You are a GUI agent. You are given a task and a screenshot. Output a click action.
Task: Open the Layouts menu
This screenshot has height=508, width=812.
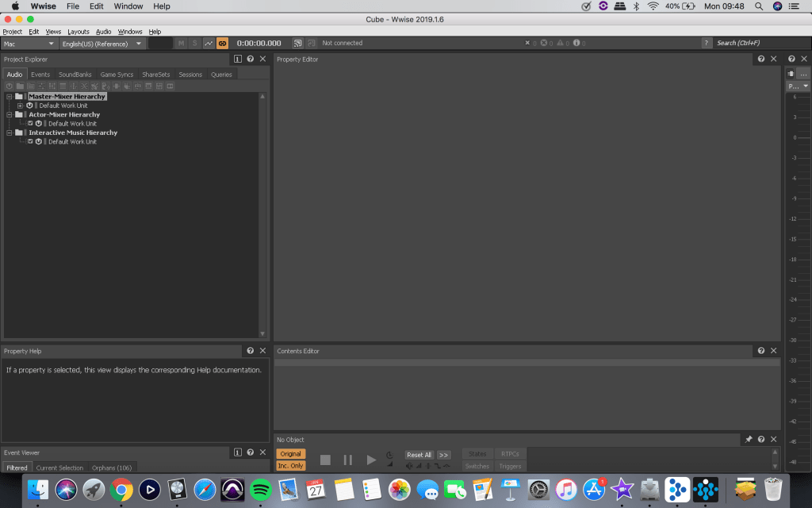79,32
